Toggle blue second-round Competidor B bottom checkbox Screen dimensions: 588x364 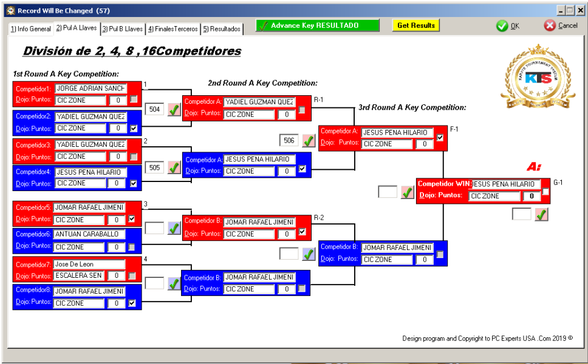(302, 288)
